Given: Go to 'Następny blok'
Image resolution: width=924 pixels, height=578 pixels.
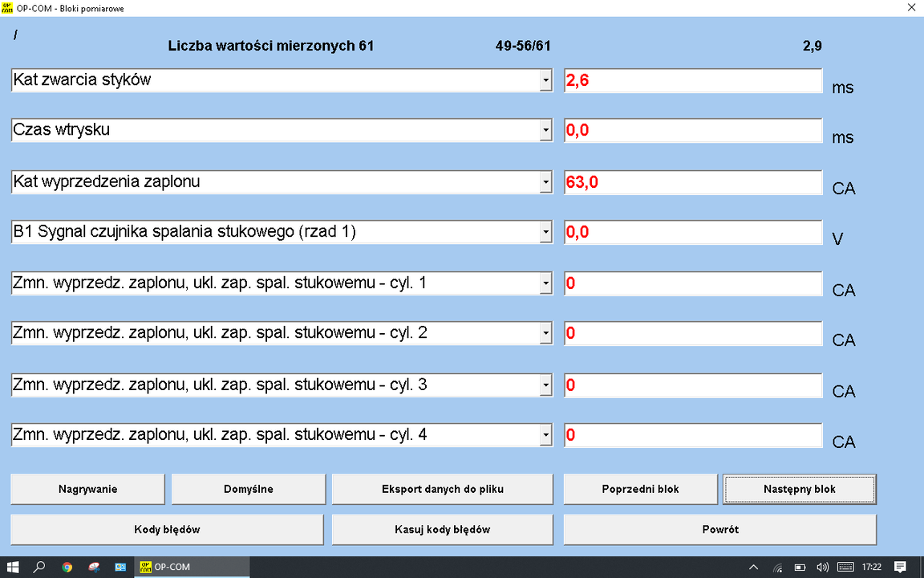Looking at the screenshot, I should [x=799, y=489].
